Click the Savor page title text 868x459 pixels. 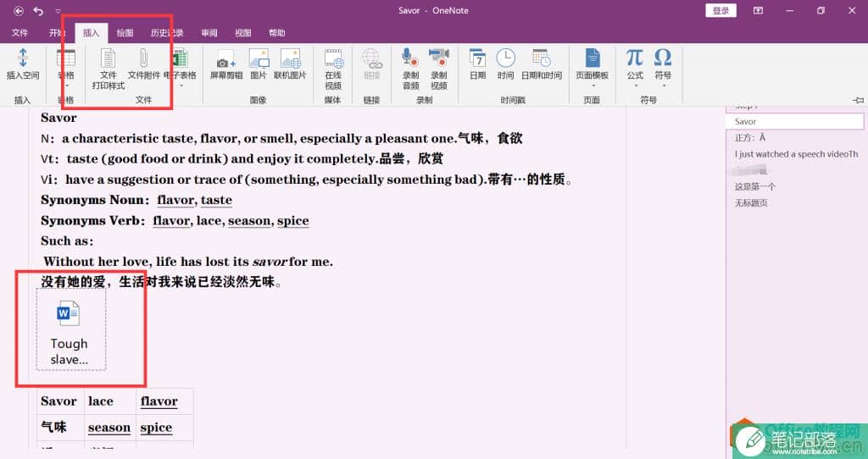pos(58,118)
